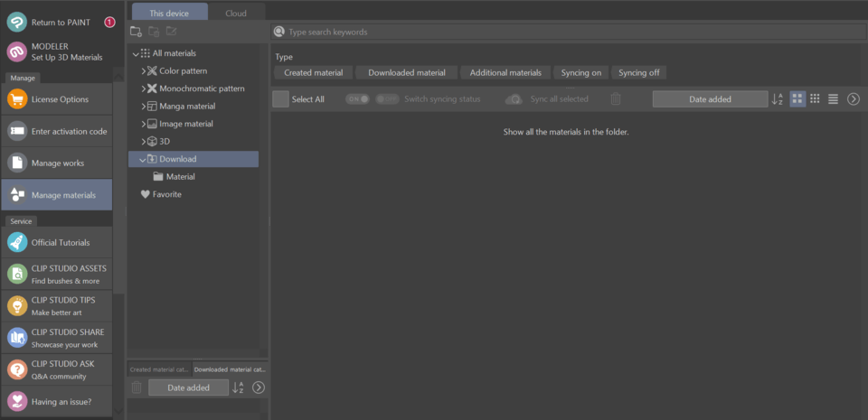
Task: Click Enter activation code button
Action: pyautogui.click(x=57, y=132)
